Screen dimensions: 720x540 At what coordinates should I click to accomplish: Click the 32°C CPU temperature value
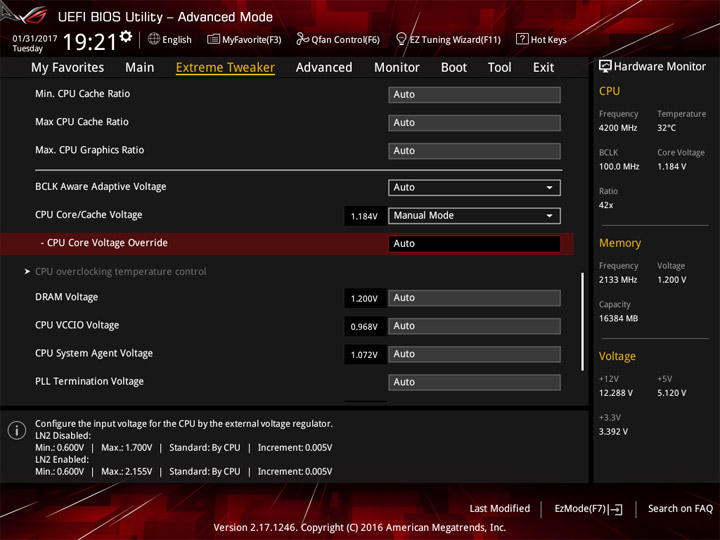pos(666,128)
